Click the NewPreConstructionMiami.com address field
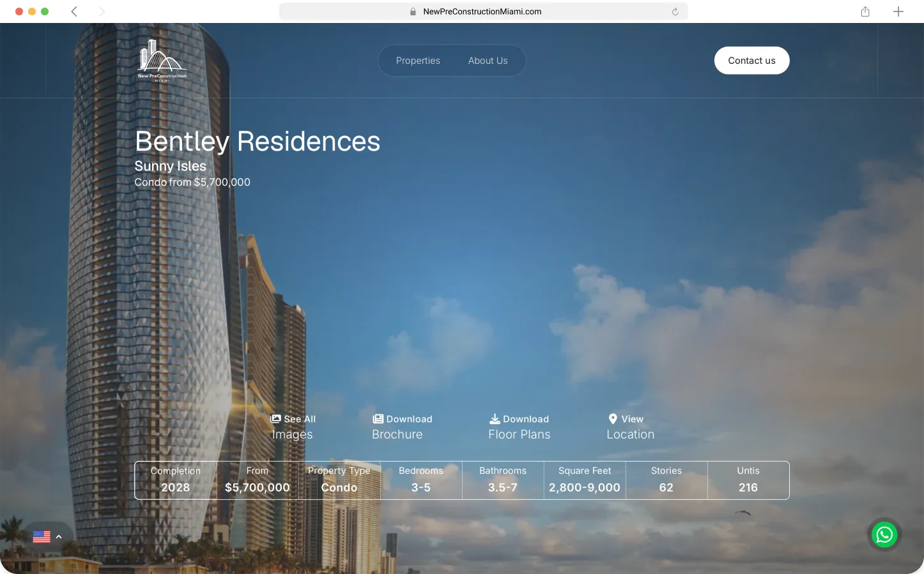Viewport: 924px width, 574px height. click(483, 11)
